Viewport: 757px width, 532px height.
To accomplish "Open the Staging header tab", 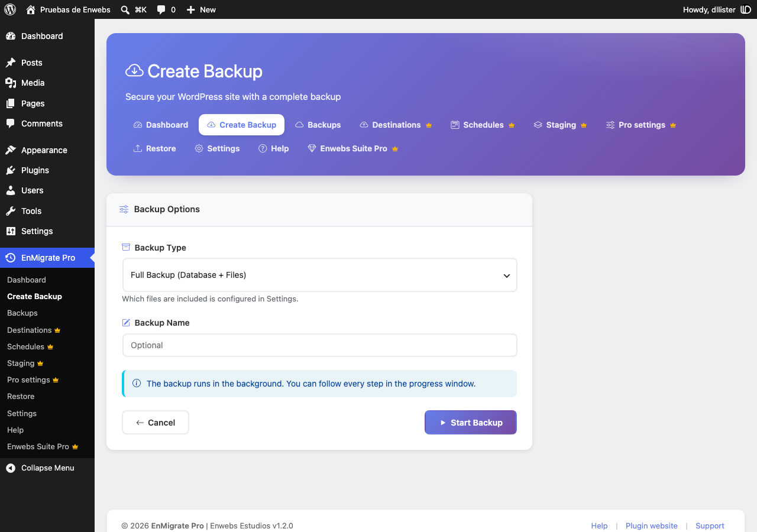I will tap(560, 125).
